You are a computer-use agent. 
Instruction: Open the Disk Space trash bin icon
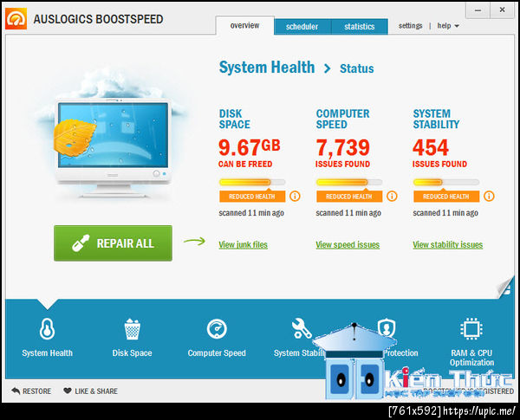click(132, 329)
